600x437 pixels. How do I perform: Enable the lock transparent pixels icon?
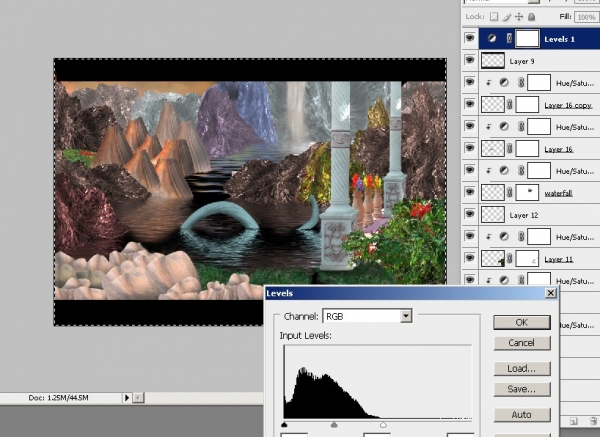click(x=494, y=17)
